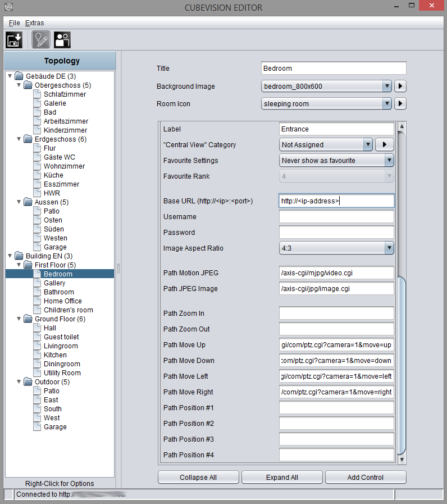The image size is (447, 504).
Task: Open the Image Aspect Ratio dropdown
Action: coord(336,248)
